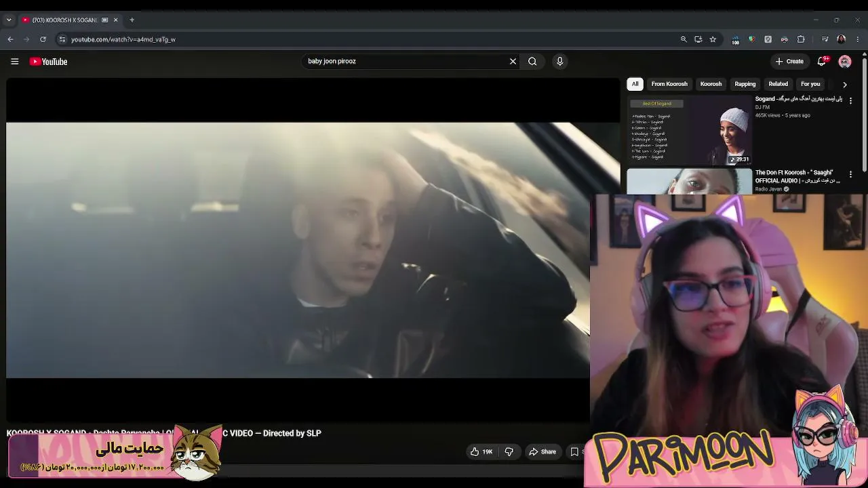This screenshot has height=488, width=868.
Task: Open the Extensions puzzle piece menu
Action: click(801, 39)
